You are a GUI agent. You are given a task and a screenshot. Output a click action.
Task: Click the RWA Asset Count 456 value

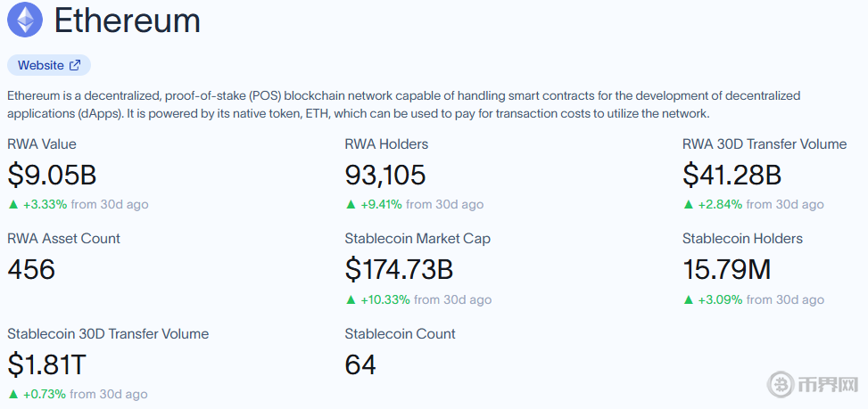[x=31, y=269]
